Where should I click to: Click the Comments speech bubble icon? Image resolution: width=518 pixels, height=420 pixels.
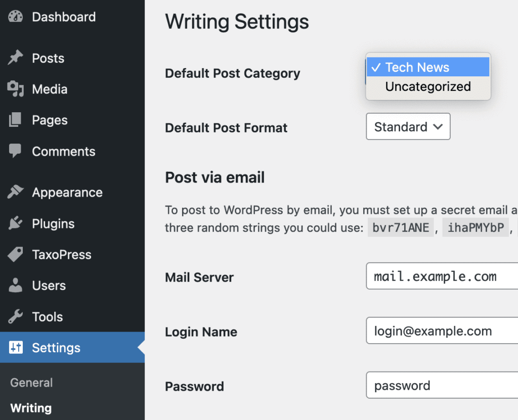pyautogui.click(x=15, y=151)
